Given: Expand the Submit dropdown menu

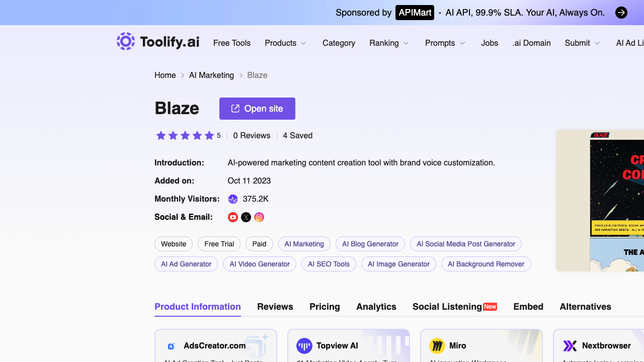Looking at the screenshot, I should [x=583, y=43].
